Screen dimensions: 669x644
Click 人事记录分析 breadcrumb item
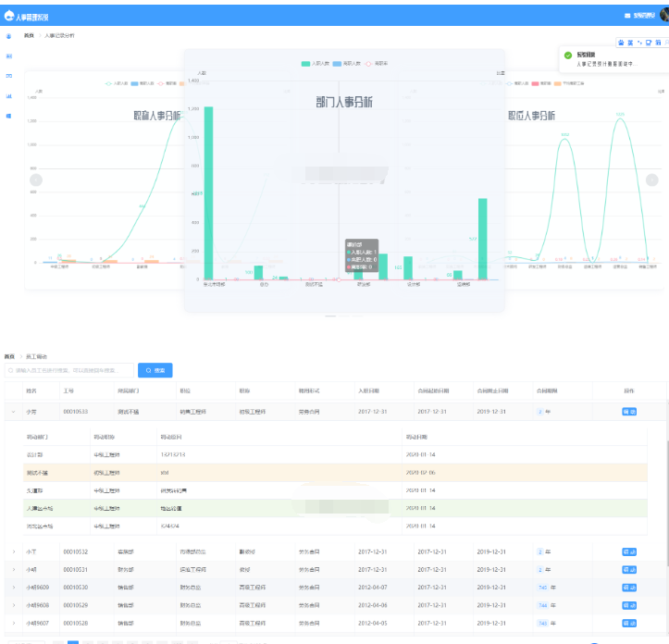tap(59, 36)
